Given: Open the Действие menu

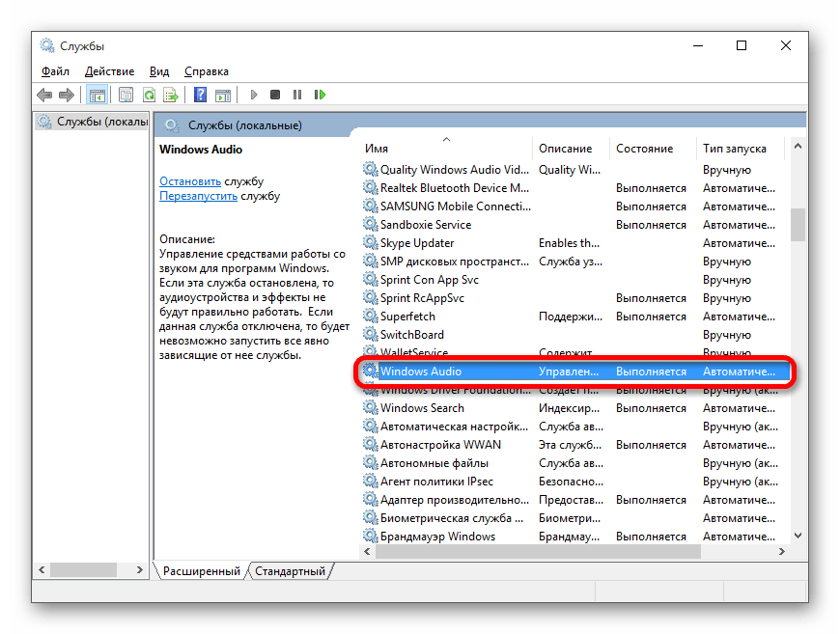Looking at the screenshot, I should (109, 71).
